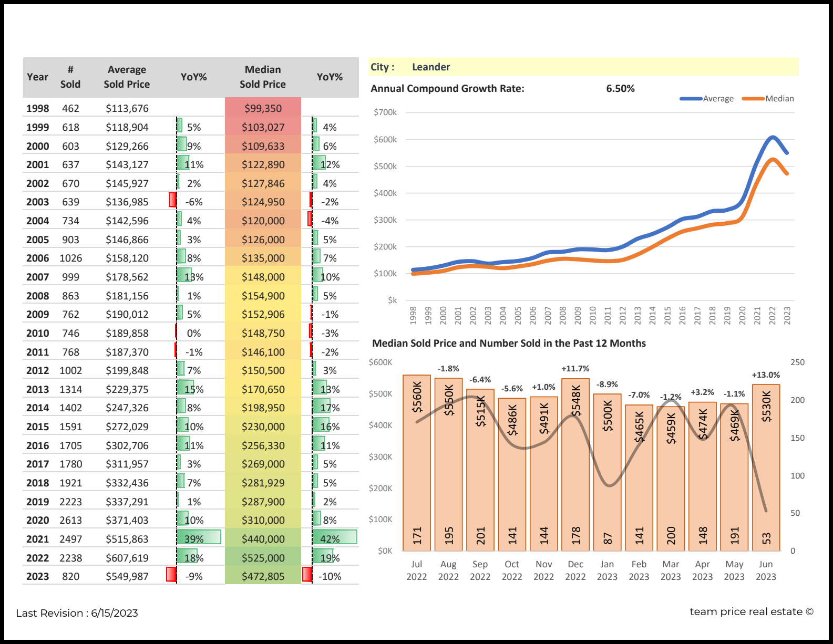
Task: Click the green 42% median YoY bar
Action: point(334,537)
